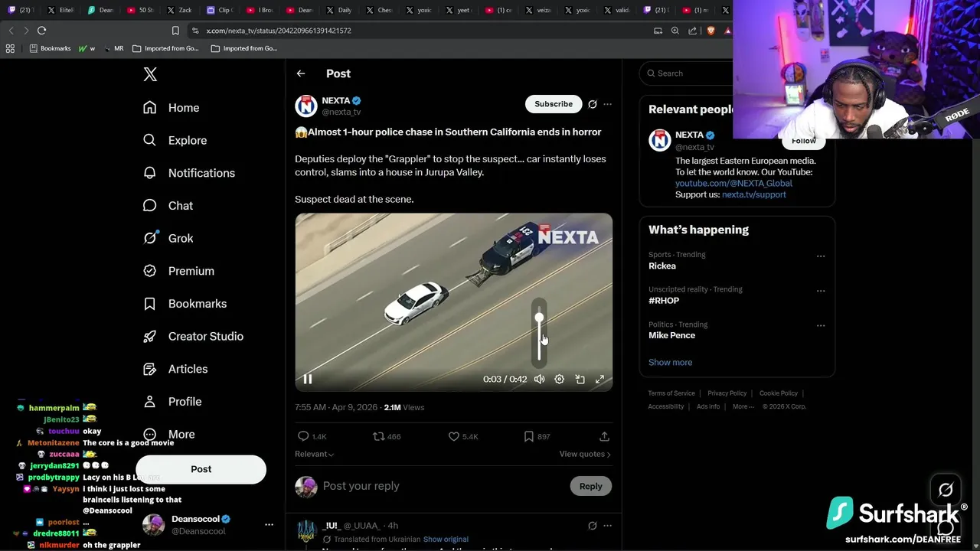The height and width of the screenshot is (551, 980).
Task: Open video settings gear
Action: [x=560, y=379]
